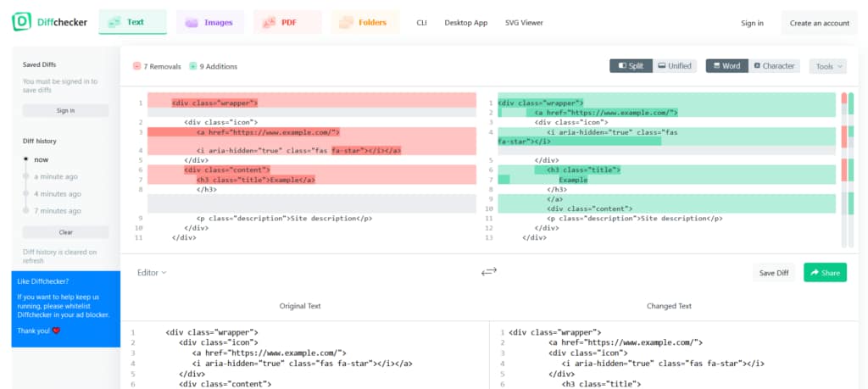The height and width of the screenshot is (389, 868).
Task: Select 'a minute ago' history entry
Action: pos(55,176)
